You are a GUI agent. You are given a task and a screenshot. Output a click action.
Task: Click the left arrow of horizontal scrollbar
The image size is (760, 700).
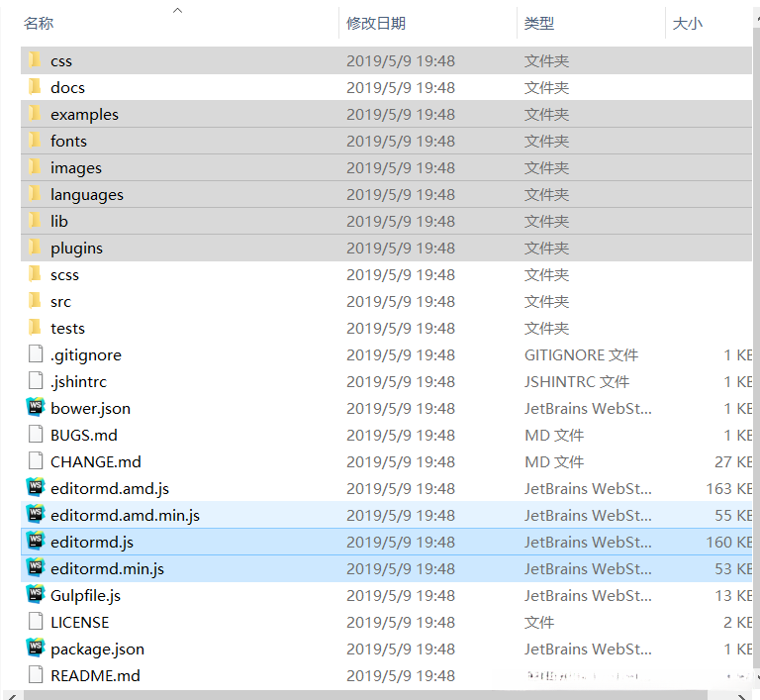12,696
